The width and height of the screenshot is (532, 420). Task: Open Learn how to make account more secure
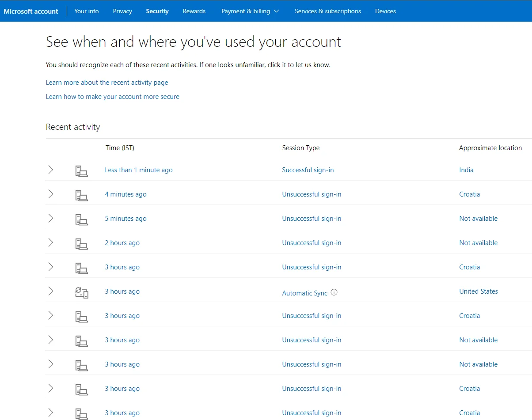pyautogui.click(x=113, y=97)
